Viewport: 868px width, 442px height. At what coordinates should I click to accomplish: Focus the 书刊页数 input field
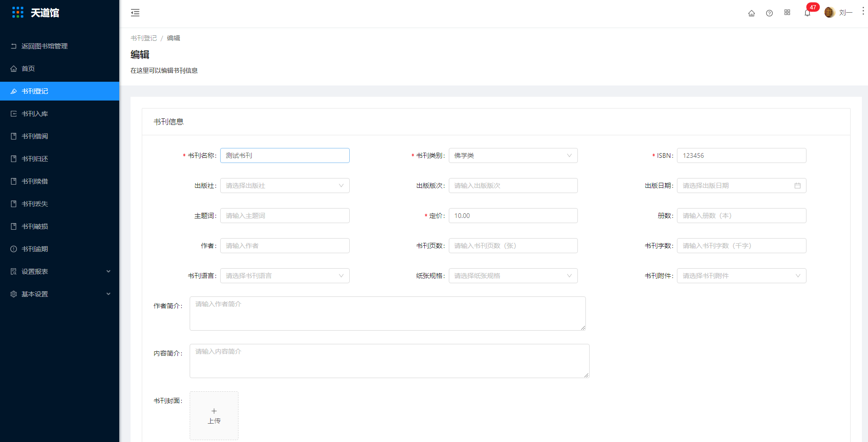point(513,246)
